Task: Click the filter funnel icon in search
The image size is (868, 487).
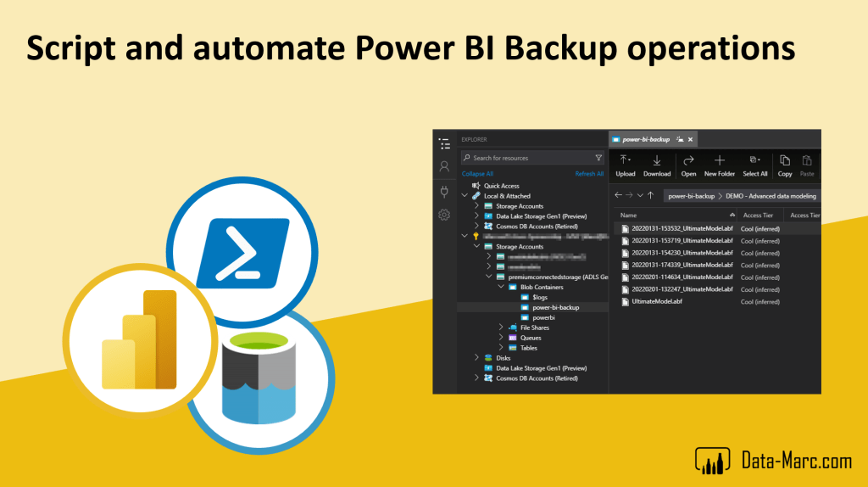Action: point(598,158)
